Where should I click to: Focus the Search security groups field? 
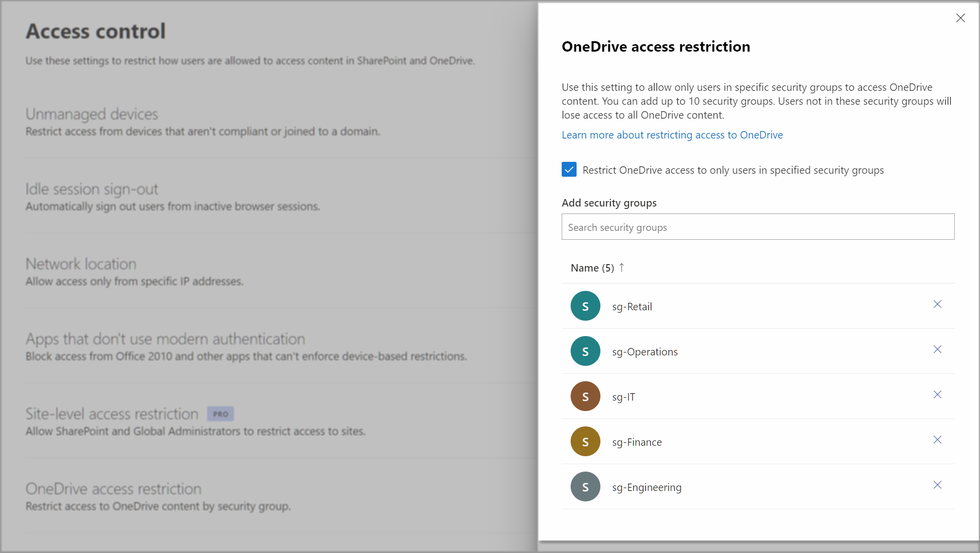coord(758,227)
